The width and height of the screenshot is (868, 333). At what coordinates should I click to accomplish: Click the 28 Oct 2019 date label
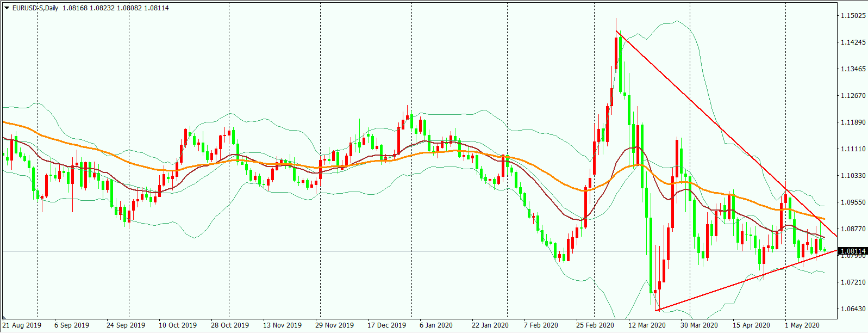pos(230,325)
